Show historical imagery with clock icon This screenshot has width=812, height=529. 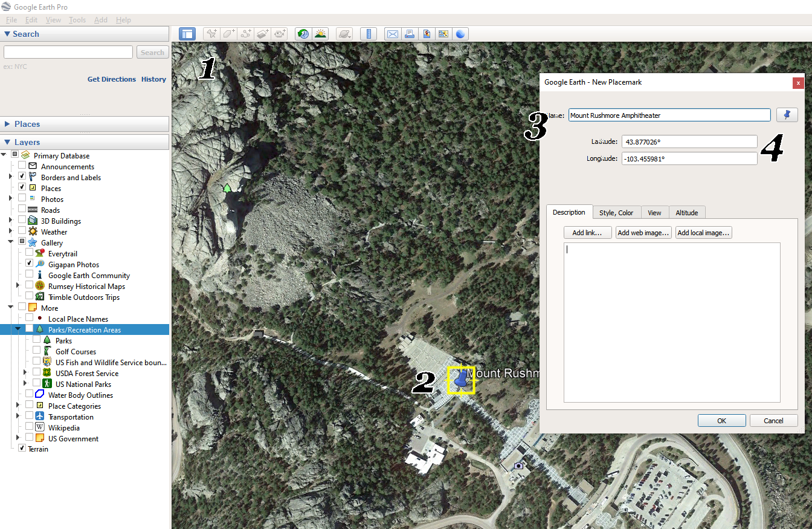[x=303, y=34]
